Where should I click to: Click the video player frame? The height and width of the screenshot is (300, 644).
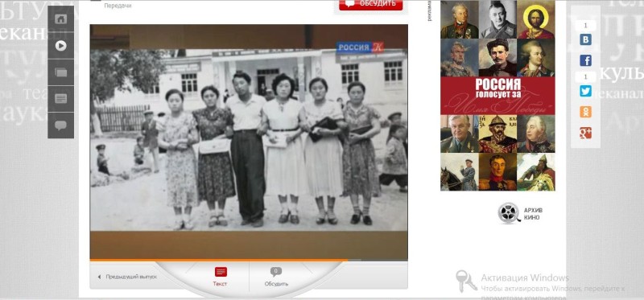click(x=249, y=142)
